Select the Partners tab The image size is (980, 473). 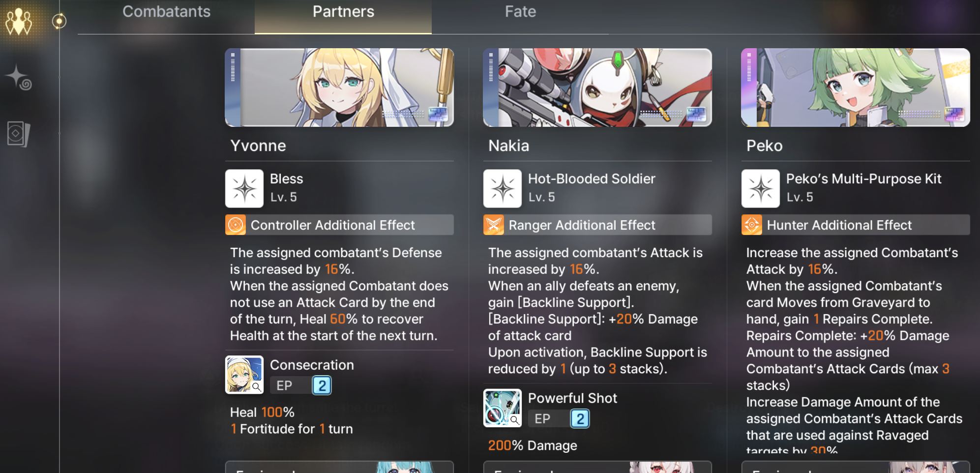pos(343,12)
